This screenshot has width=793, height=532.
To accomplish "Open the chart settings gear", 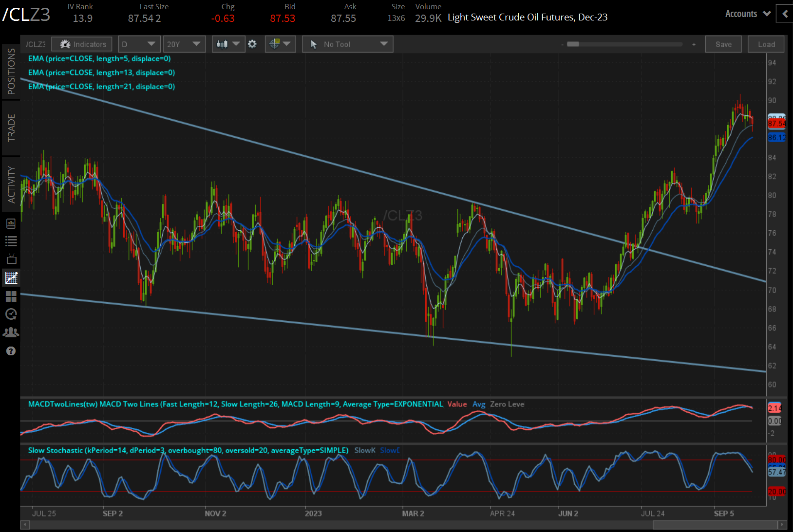I will click(x=252, y=44).
